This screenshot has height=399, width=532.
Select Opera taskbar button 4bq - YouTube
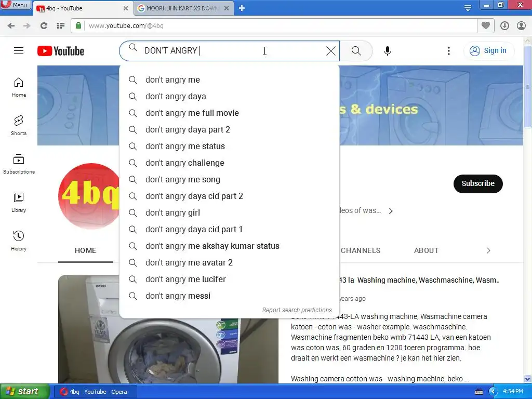tap(95, 392)
